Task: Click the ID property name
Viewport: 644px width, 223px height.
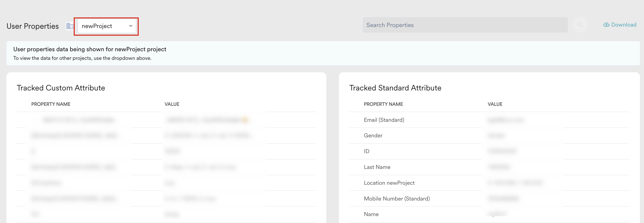Action: point(366,151)
